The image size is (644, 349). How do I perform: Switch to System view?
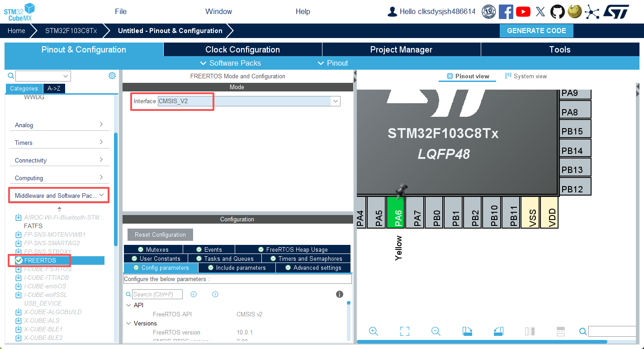526,76
